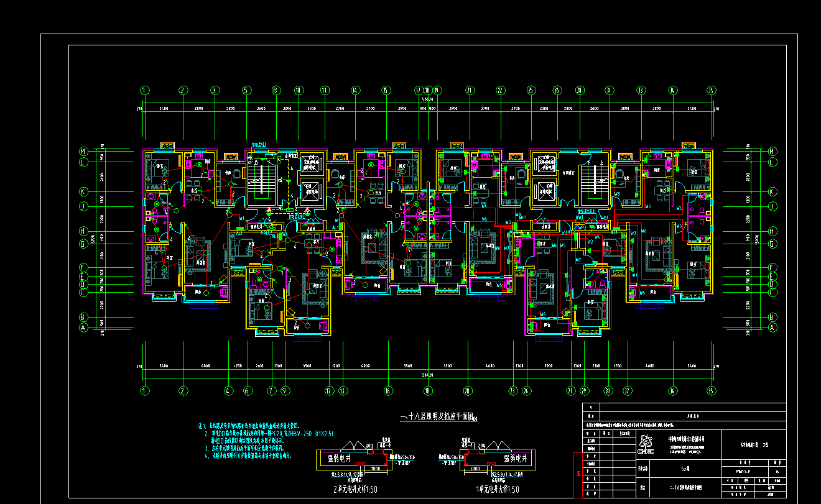Select grid axis bubble 24
The width and height of the screenshot is (821, 504).
coord(526,391)
